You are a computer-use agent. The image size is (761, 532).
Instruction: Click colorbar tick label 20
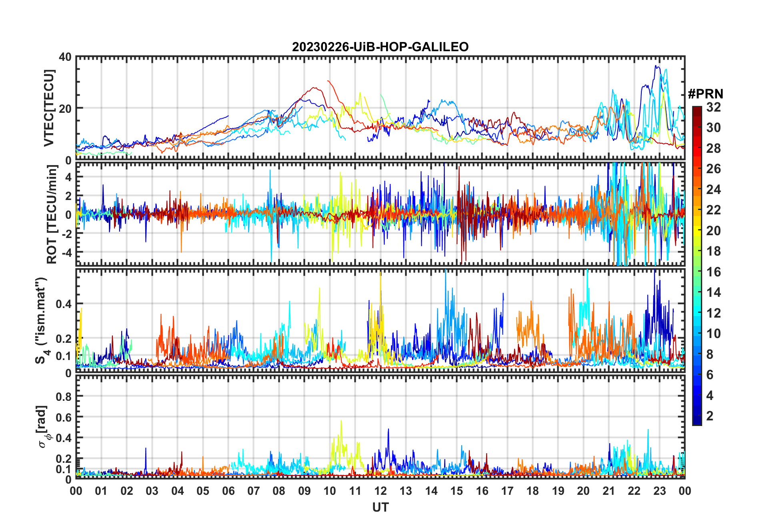click(713, 231)
